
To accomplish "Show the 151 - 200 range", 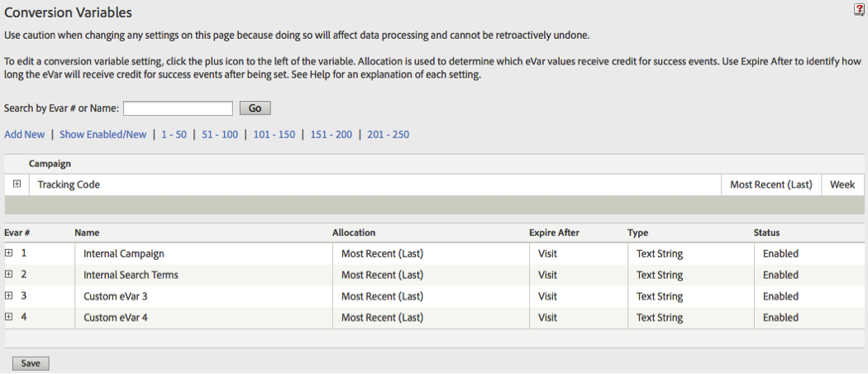I will tap(331, 135).
